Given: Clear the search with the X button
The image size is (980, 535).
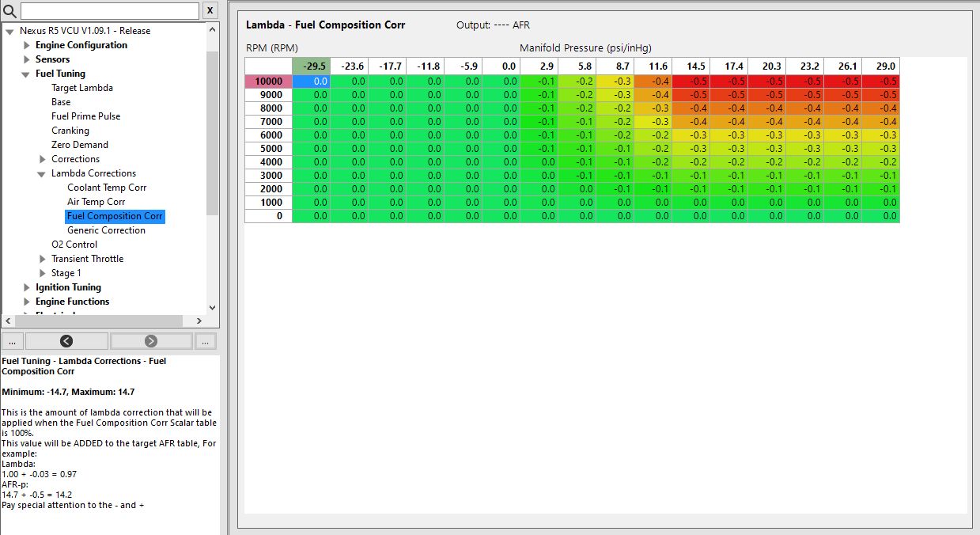Looking at the screenshot, I should pos(210,10).
